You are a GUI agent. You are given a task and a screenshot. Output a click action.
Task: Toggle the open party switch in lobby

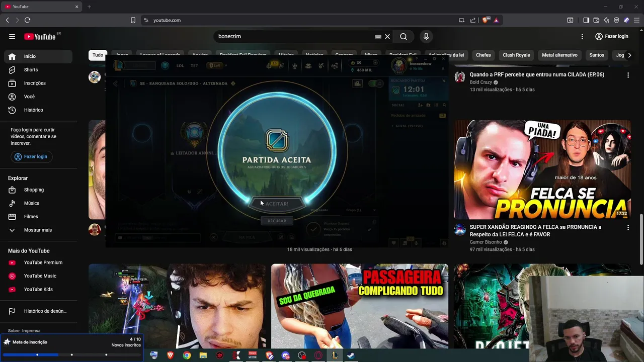[375, 83]
